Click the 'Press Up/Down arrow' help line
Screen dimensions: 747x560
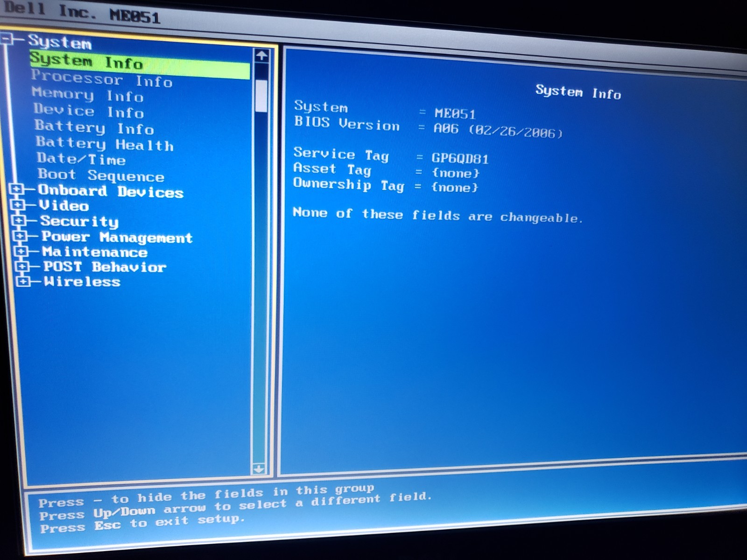coord(236,506)
